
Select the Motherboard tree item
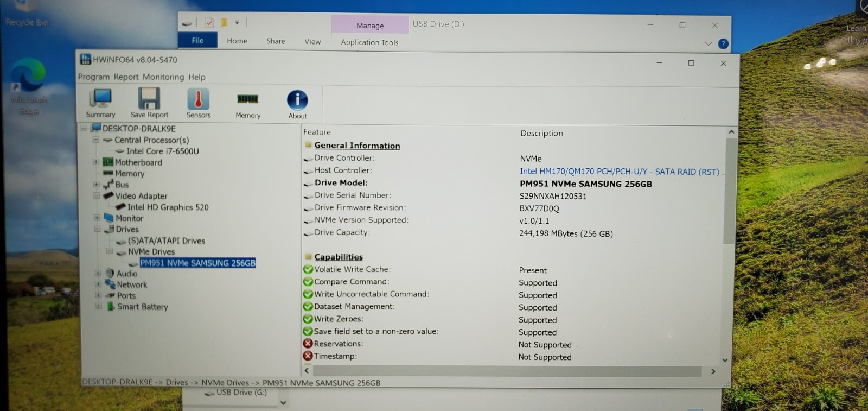click(138, 162)
